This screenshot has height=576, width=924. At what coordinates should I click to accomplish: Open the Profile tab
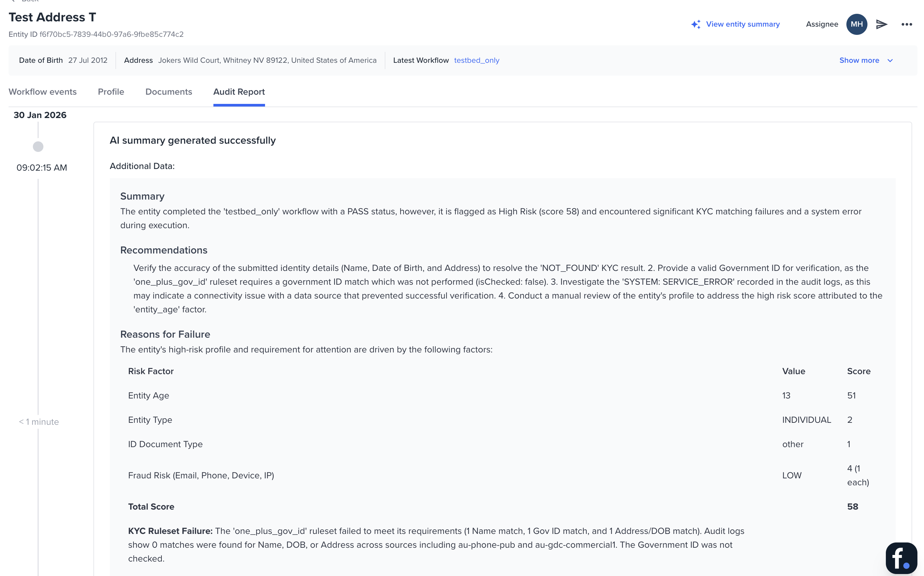click(111, 92)
